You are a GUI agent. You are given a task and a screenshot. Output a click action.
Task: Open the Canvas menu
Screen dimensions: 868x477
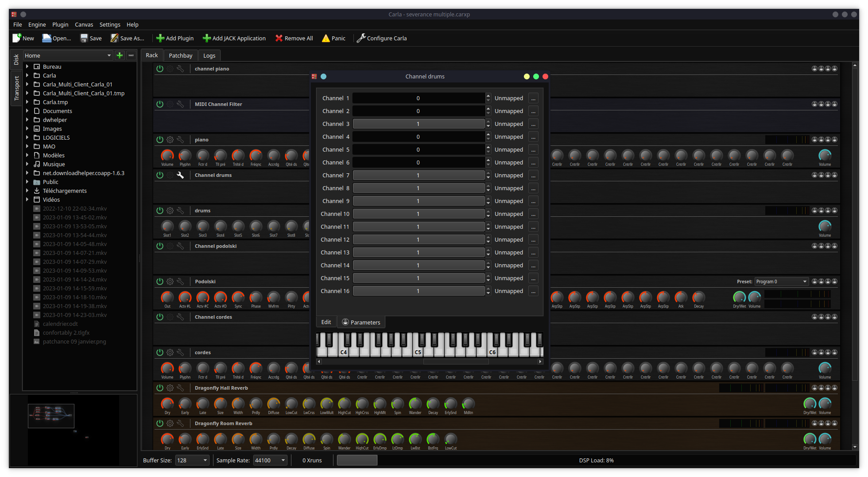pos(84,25)
